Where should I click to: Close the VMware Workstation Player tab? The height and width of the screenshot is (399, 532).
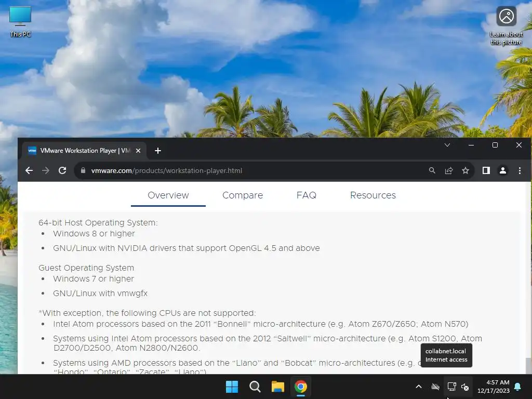pos(138,151)
